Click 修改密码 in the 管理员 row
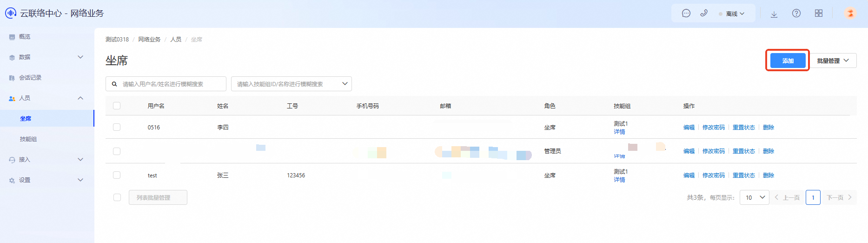 pos(714,151)
